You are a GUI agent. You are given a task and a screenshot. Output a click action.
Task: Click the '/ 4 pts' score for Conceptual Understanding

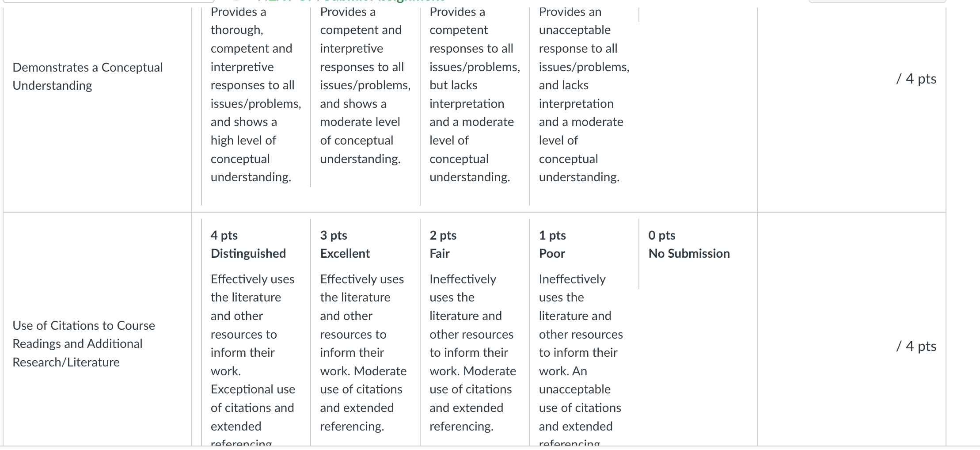point(916,79)
